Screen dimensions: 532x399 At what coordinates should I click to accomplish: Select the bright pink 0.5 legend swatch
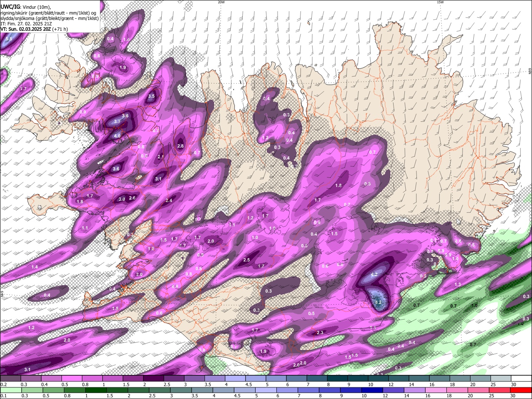(71, 379)
